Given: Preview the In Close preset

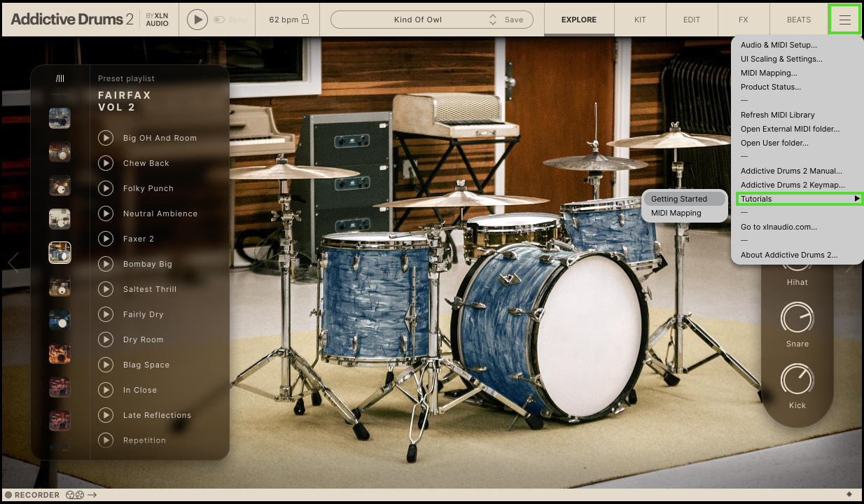Looking at the screenshot, I should point(106,390).
